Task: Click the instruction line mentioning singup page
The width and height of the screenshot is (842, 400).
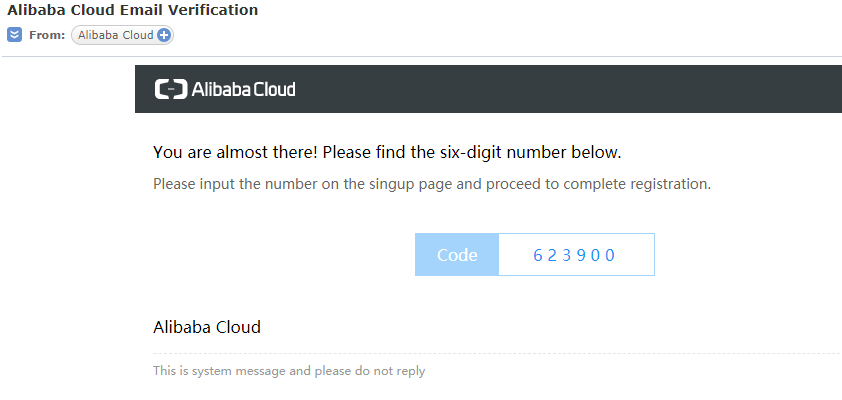Action: pos(432,184)
